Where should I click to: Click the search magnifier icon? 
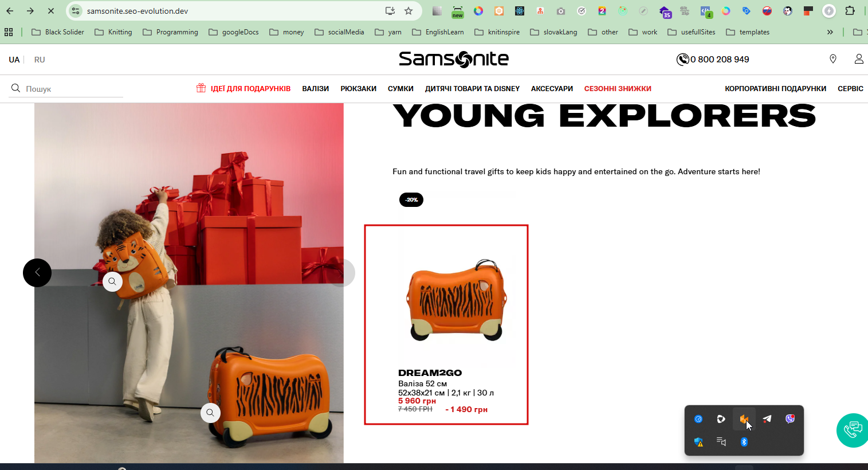15,88
